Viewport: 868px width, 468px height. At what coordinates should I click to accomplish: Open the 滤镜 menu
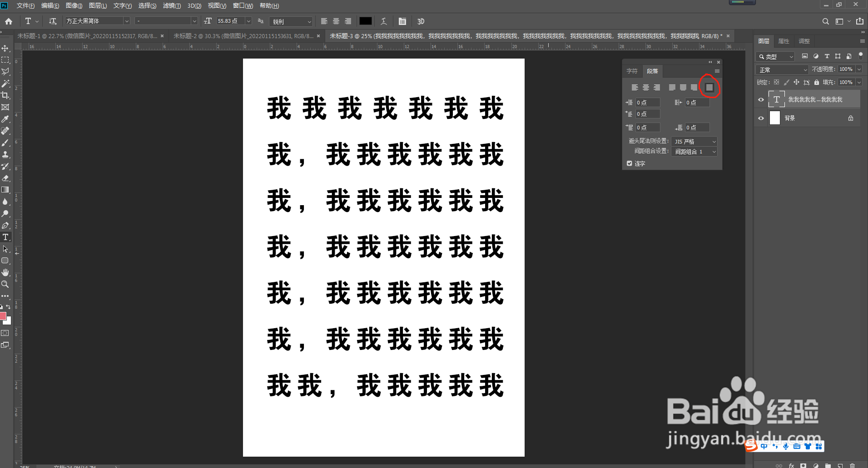tap(172, 5)
